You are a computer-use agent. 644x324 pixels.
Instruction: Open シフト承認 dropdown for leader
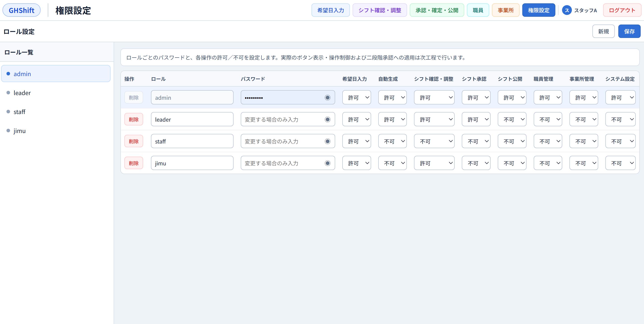[x=476, y=119]
